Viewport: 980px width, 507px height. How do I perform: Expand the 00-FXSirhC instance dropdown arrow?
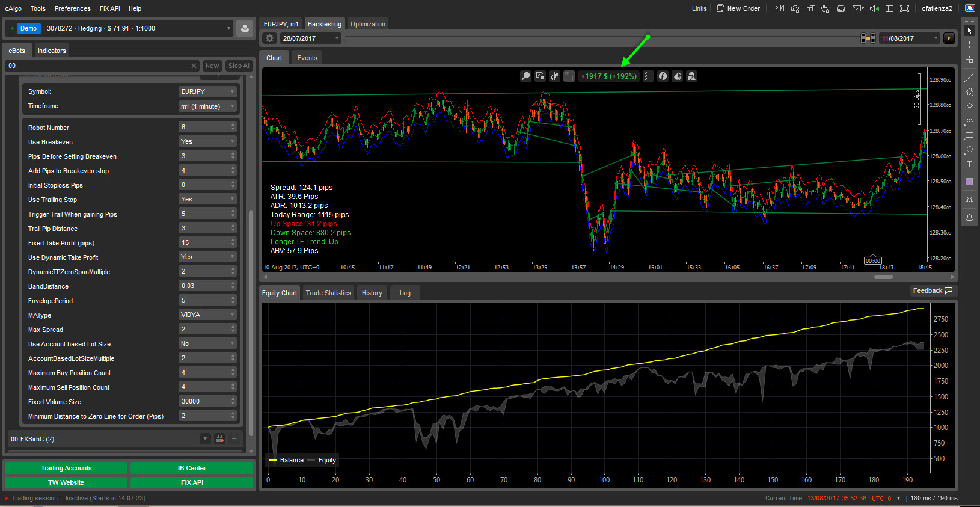(x=205, y=439)
